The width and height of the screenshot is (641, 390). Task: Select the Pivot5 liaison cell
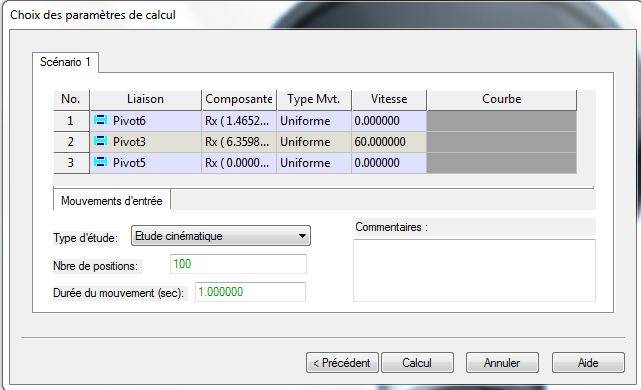tap(146, 163)
